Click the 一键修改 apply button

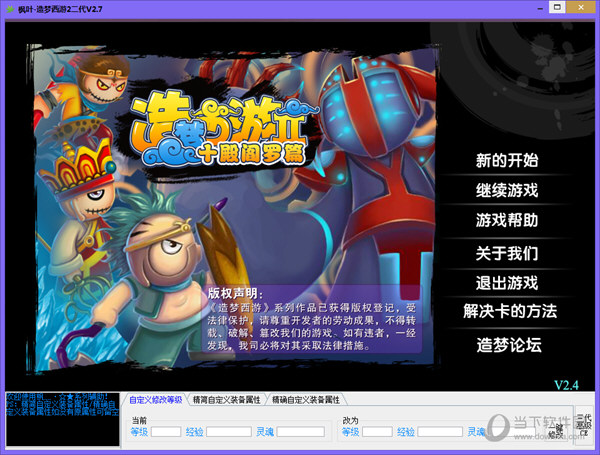pos(557,432)
